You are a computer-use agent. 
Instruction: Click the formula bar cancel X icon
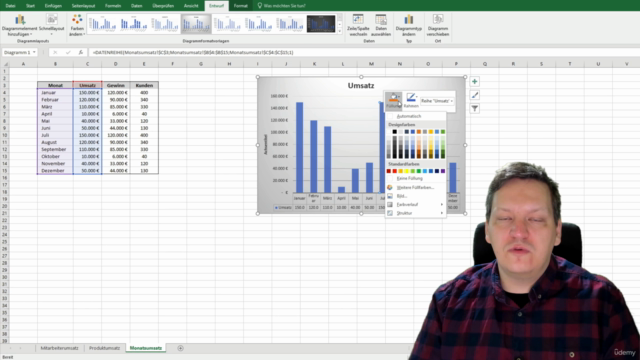(55, 52)
